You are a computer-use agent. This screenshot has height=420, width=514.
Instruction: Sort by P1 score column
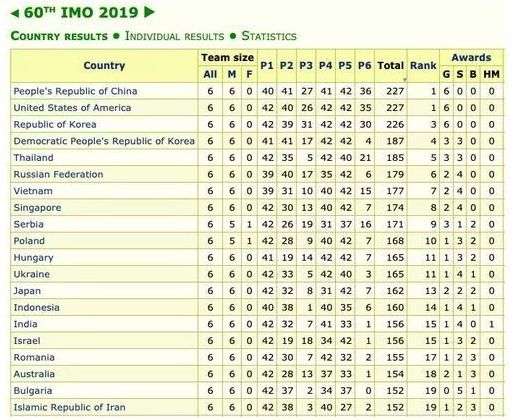pyautogui.click(x=267, y=65)
